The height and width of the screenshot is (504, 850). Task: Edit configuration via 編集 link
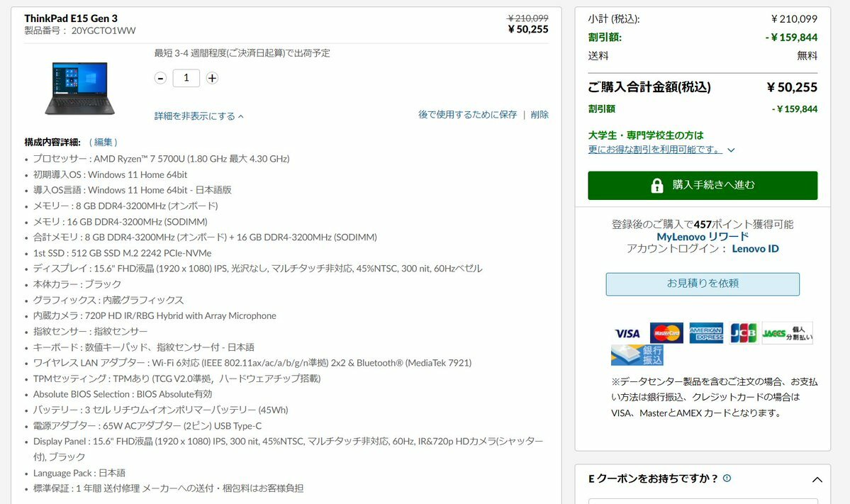coord(103,142)
